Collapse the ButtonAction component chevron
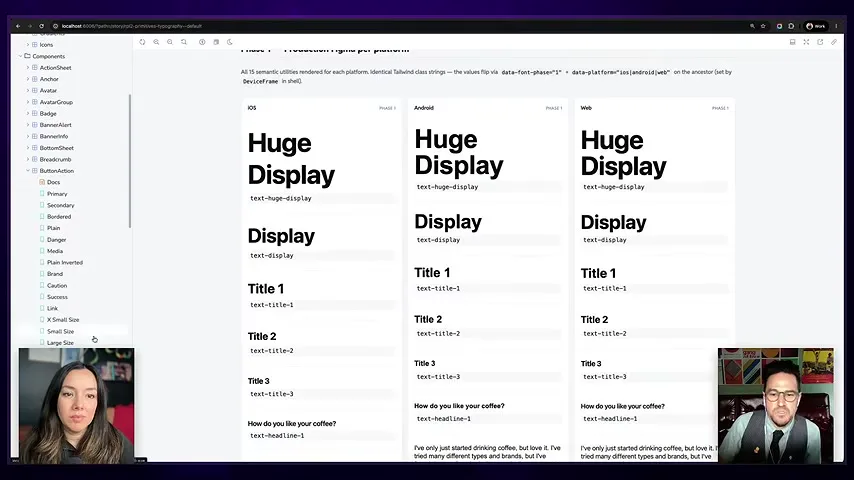This screenshot has height=480, width=854. [28, 171]
